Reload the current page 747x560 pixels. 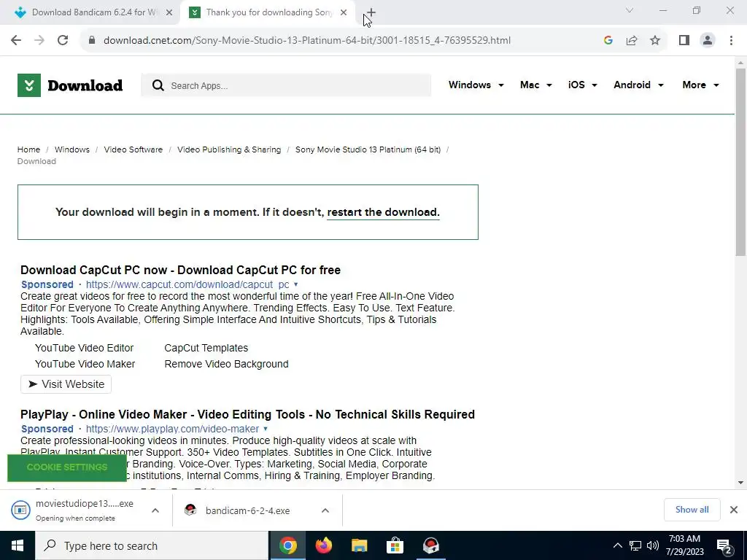click(63, 40)
